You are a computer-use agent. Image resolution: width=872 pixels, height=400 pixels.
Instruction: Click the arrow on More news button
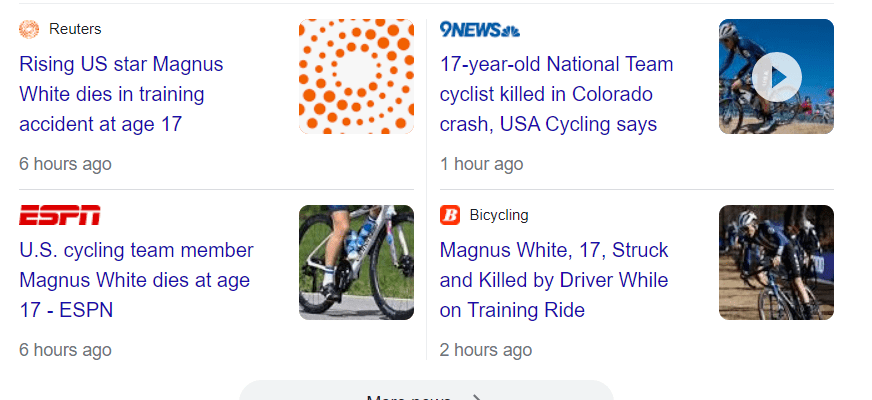pos(478,396)
